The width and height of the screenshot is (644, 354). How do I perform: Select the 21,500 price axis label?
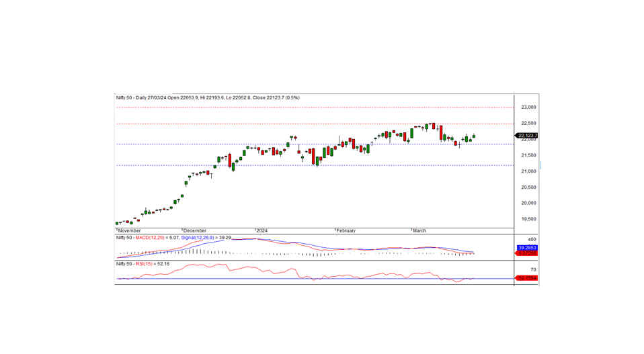[528, 155]
